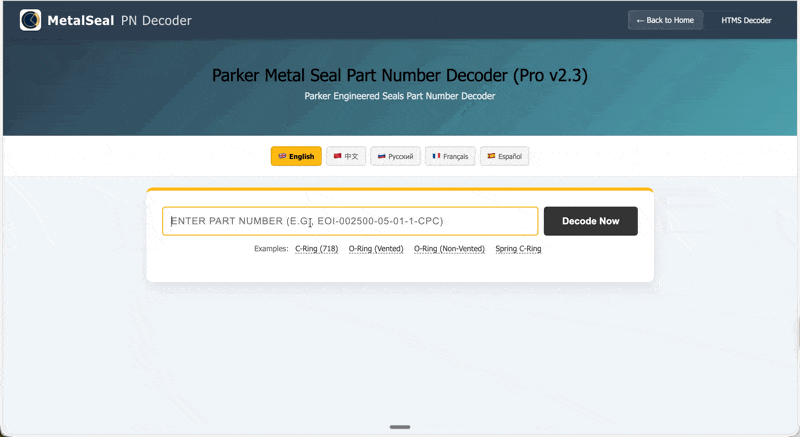Screen dimensions: 800x437
Task: Focus the part number input field
Action: point(350,221)
